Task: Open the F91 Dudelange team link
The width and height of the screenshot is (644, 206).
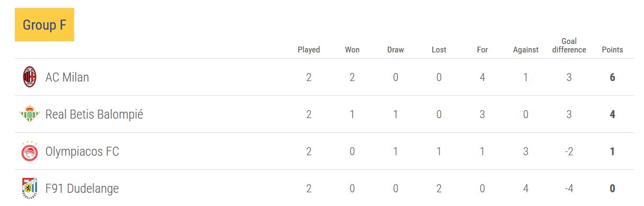Action: point(82,189)
